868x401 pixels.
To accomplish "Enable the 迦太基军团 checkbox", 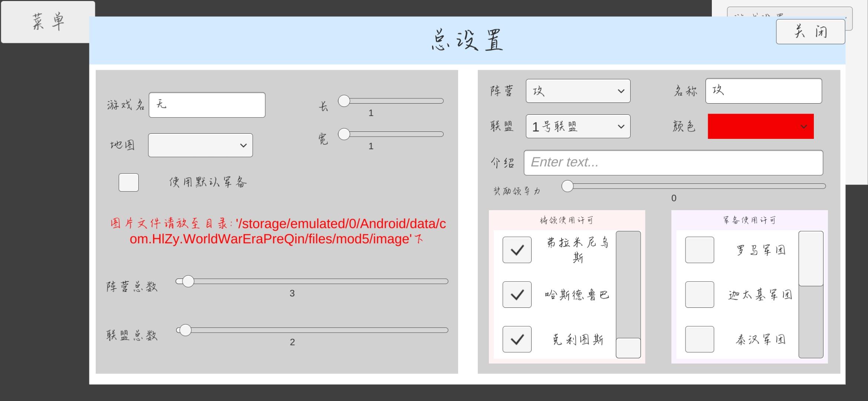I will [699, 294].
